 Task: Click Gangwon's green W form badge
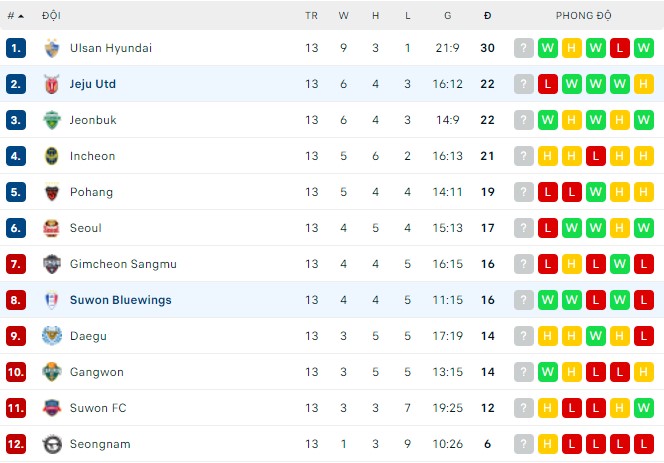(547, 372)
